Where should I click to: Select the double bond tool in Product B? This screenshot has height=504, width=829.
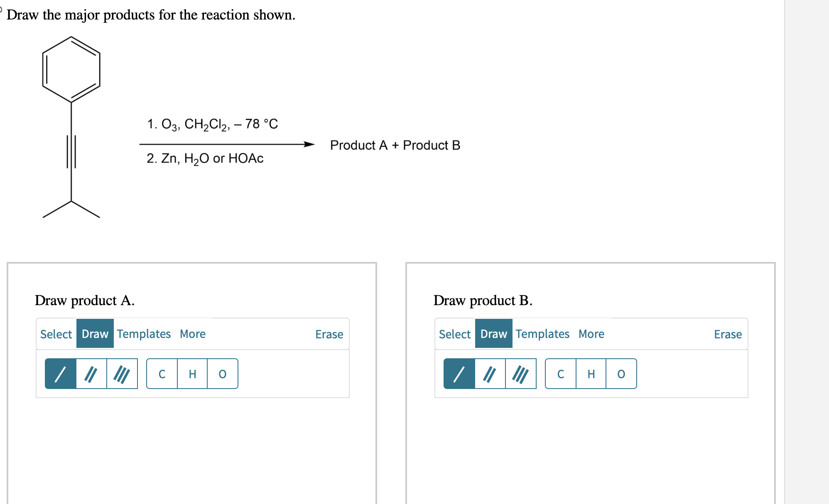pyautogui.click(x=490, y=374)
